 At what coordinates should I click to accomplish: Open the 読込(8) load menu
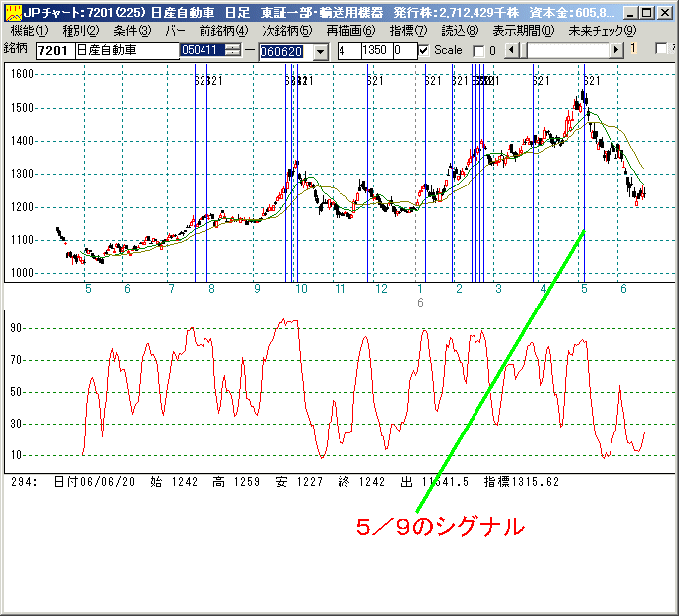tap(460, 31)
